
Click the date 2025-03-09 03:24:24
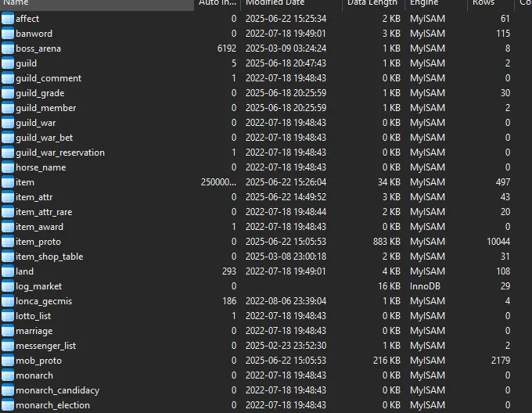(x=286, y=48)
